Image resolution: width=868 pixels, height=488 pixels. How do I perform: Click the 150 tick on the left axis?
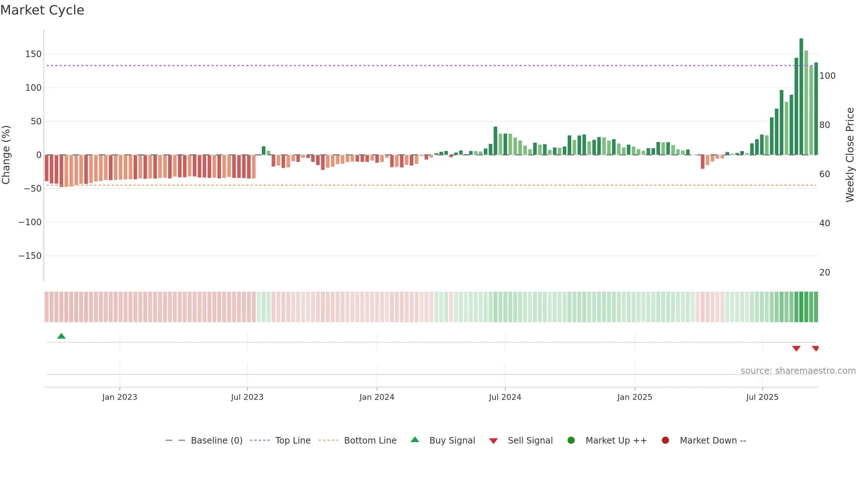(x=33, y=54)
